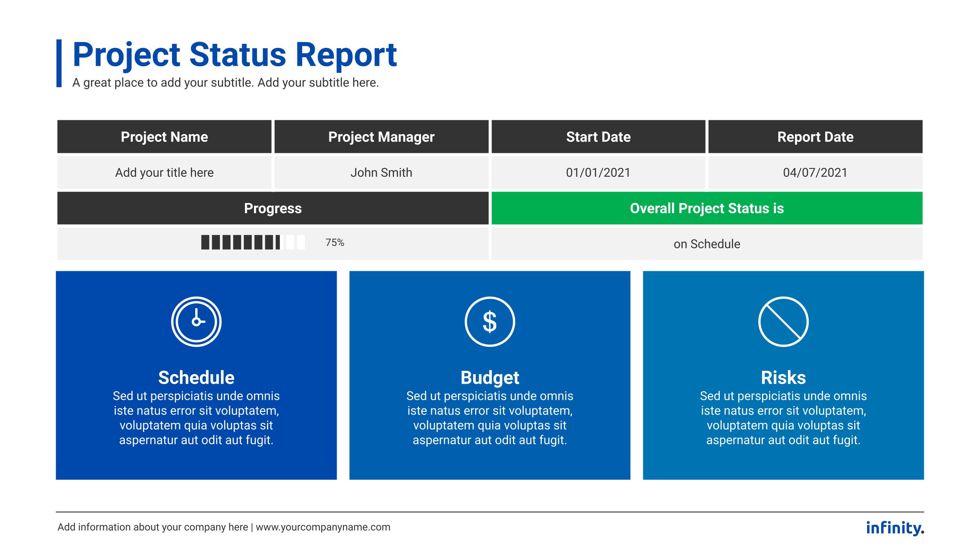Click the infinity logo in footer
This screenshot has height=551, width=980.
(x=895, y=527)
